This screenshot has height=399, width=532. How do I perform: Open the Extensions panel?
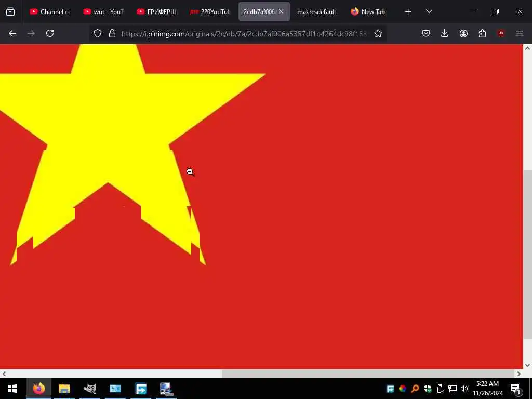tap(482, 33)
